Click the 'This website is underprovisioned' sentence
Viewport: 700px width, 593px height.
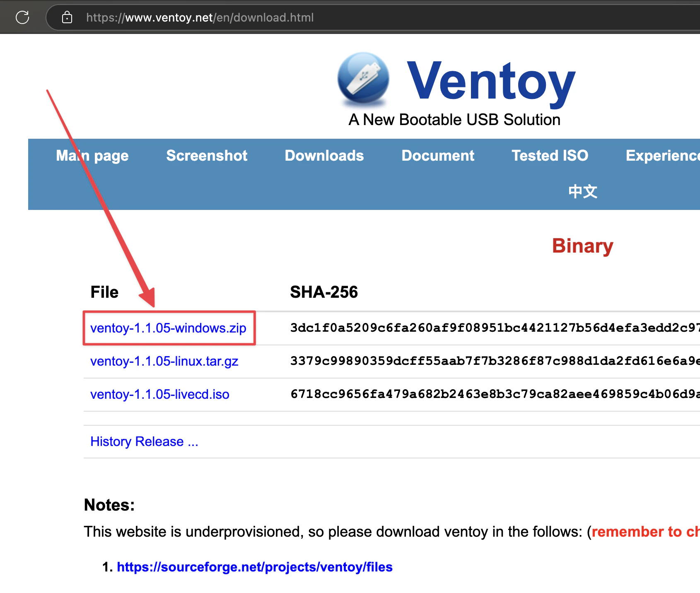(333, 532)
